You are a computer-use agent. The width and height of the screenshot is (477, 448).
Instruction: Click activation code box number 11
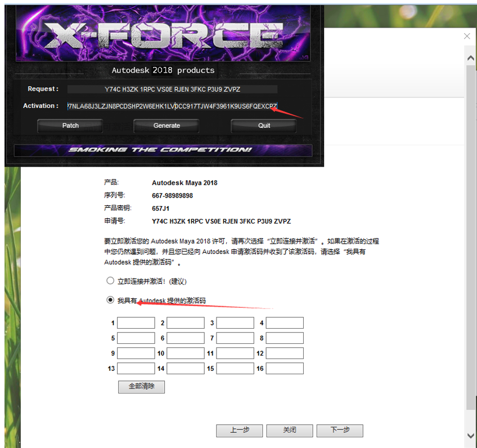pos(235,353)
